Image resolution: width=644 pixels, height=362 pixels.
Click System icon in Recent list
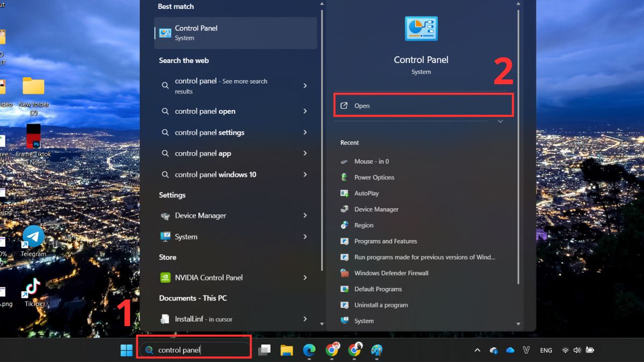tap(345, 321)
